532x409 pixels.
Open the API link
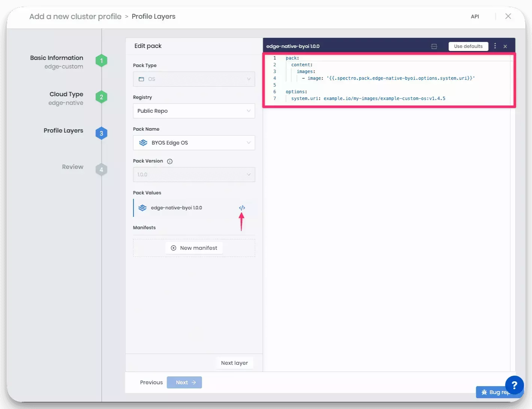(x=475, y=16)
